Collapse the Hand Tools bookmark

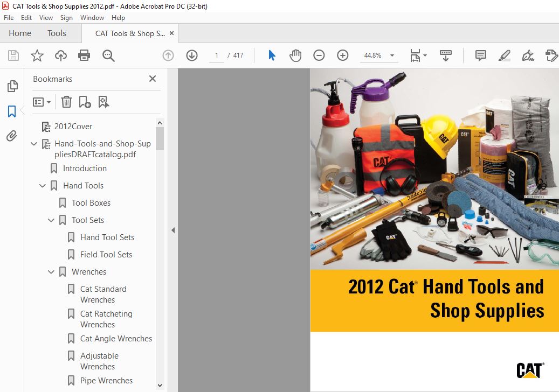(43, 186)
